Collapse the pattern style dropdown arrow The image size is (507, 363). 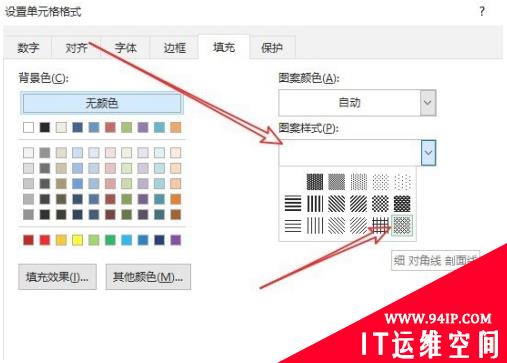(x=428, y=153)
